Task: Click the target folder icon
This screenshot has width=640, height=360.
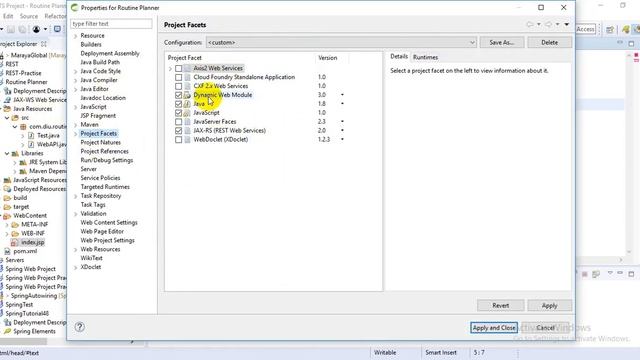Action: tap(7, 207)
